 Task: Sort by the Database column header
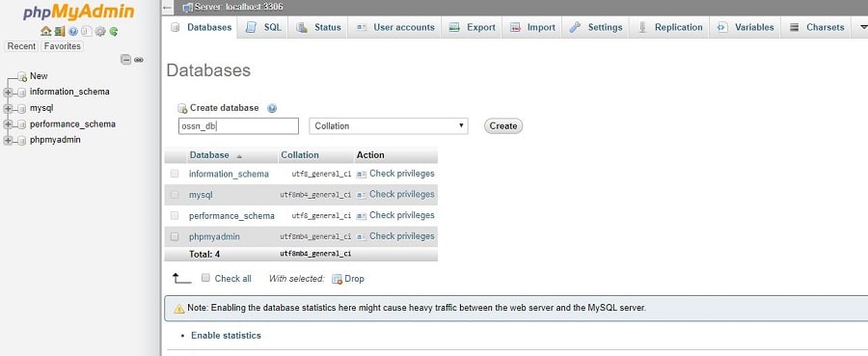208,155
